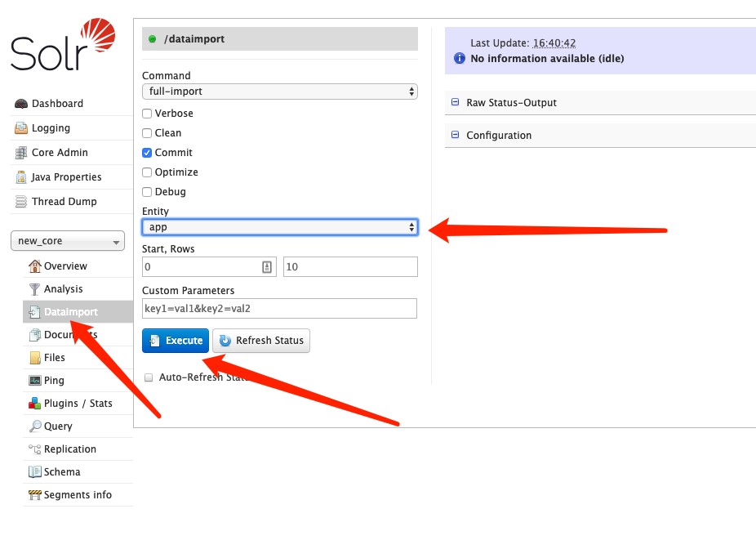
Task: Open the Query page
Action: 58,426
